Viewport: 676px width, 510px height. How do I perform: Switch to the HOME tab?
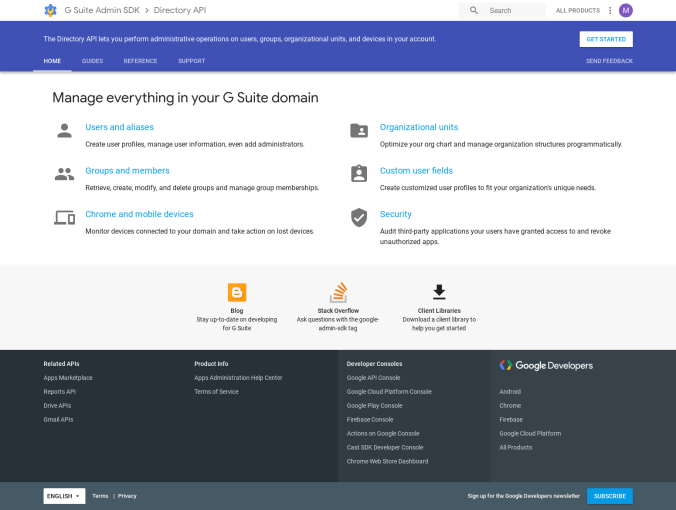pyautogui.click(x=52, y=61)
